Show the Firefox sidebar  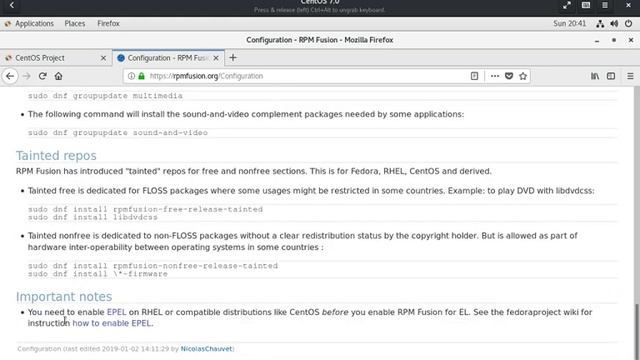pos(611,76)
